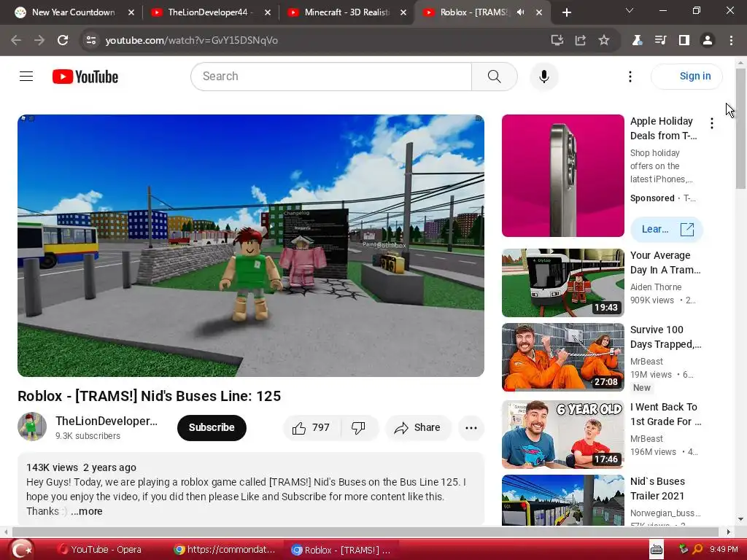Bookmark this page with star icon
The width and height of the screenshot is (747, 560).
603,41
